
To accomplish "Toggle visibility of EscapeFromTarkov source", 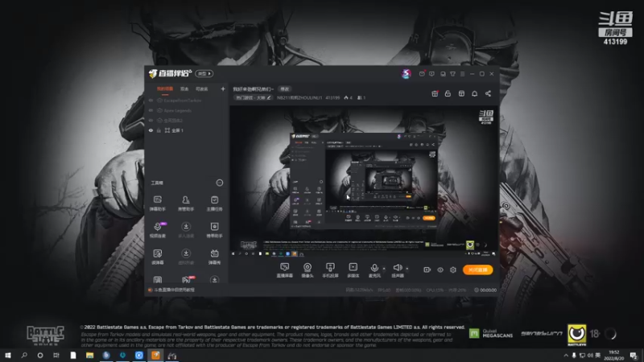I will pos(151,100).
